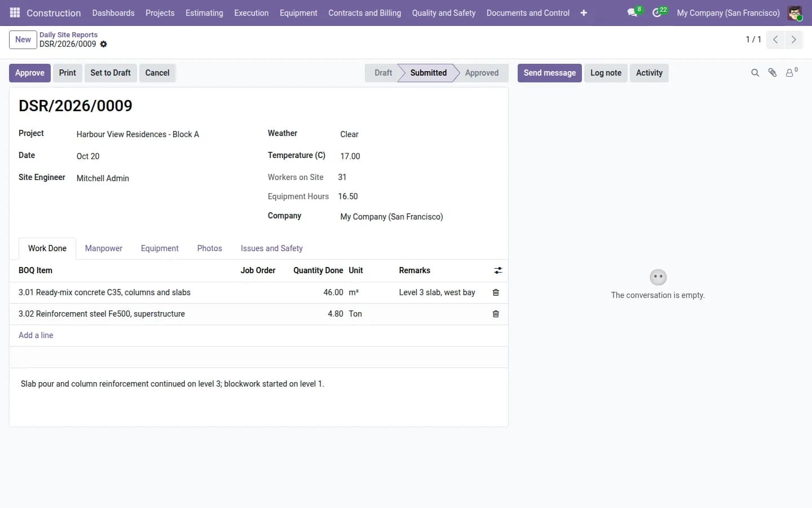Select the Approved status stage

(x=482, y=73)
